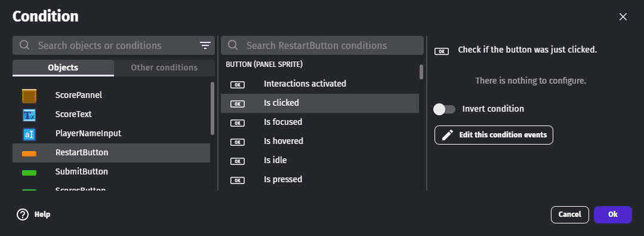Image resolution: width=644 pixels, height=236 pixels.
Task: Click the OK icon next to Is hovered
Action: [x=238, y=142]
